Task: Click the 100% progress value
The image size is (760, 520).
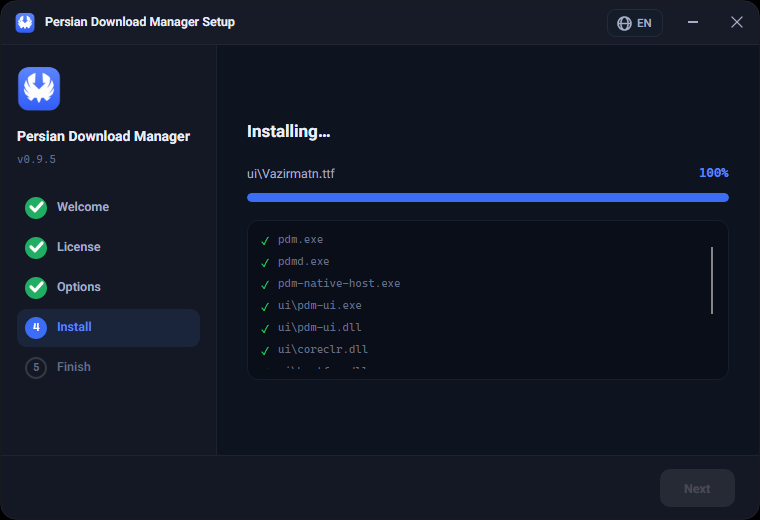Action: pos(713,173)
